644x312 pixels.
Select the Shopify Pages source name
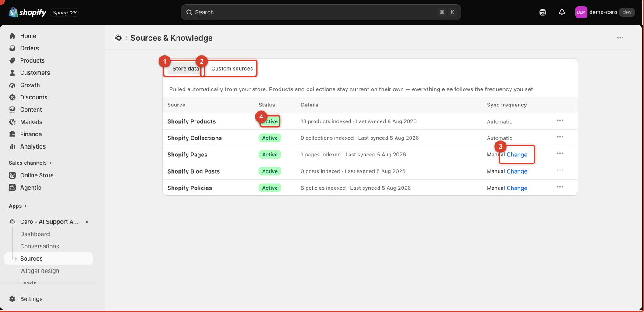tap(188, 155)
